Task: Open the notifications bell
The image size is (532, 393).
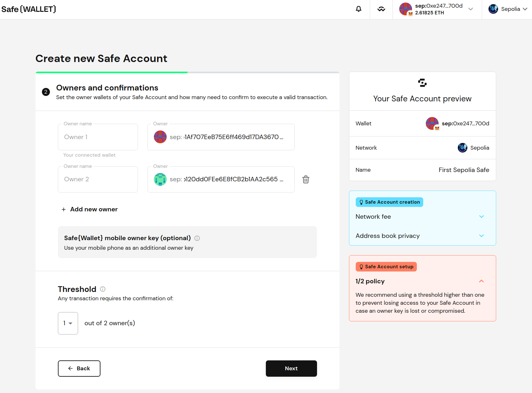Action: [x=359, y=9]
